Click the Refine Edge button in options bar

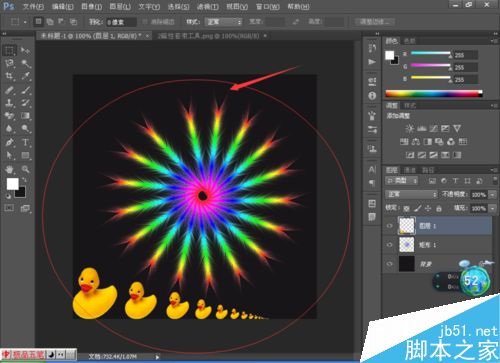point(374,22)
